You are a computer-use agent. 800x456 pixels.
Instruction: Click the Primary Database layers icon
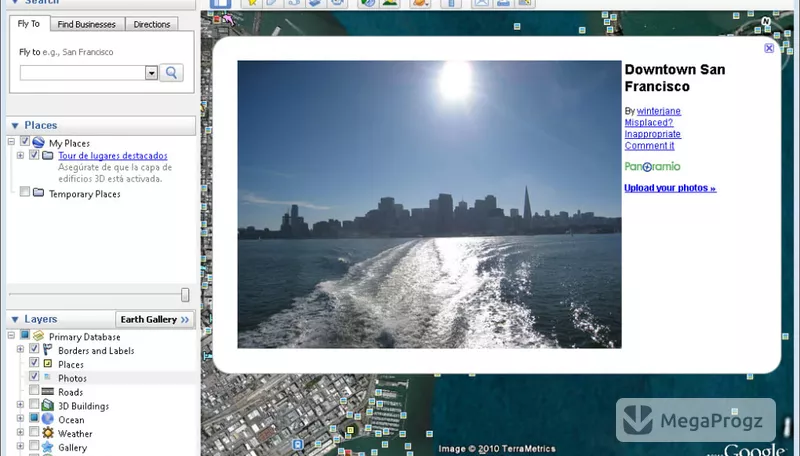[x=38, y=336]
